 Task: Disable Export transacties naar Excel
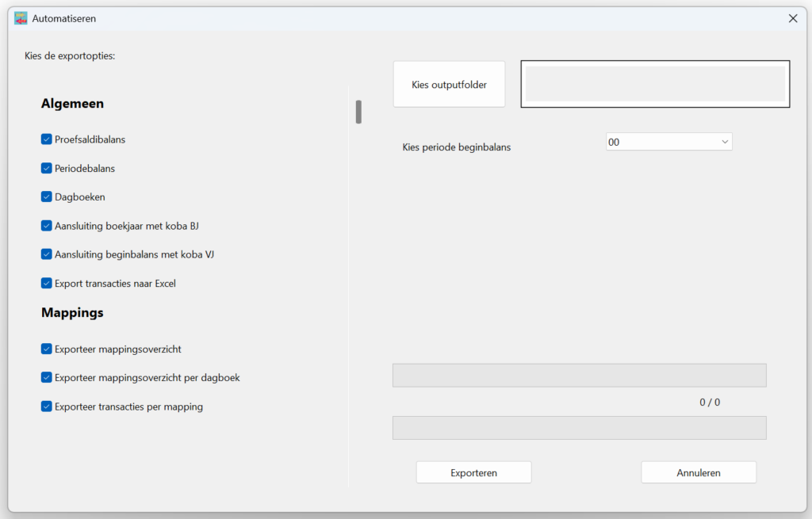click(47, 283)
